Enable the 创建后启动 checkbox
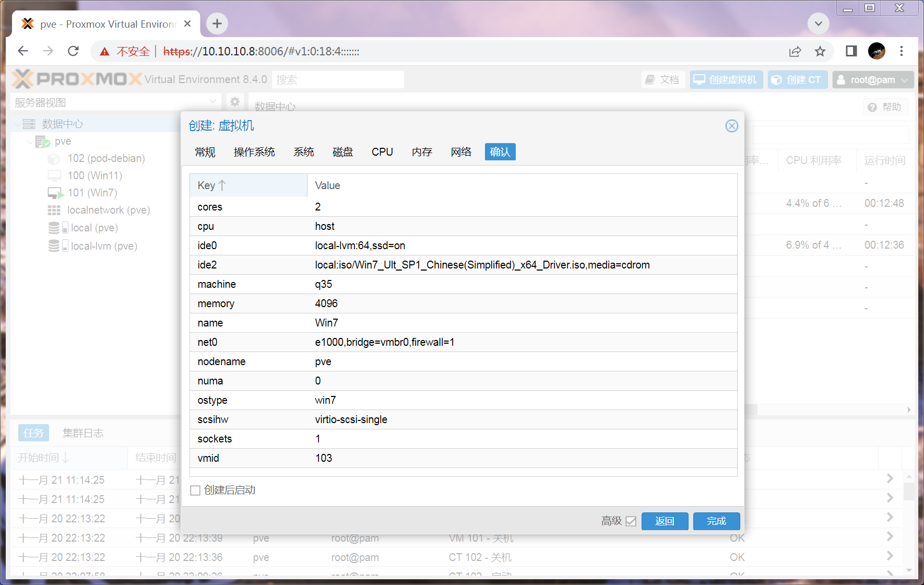 (x=196, y=490)
